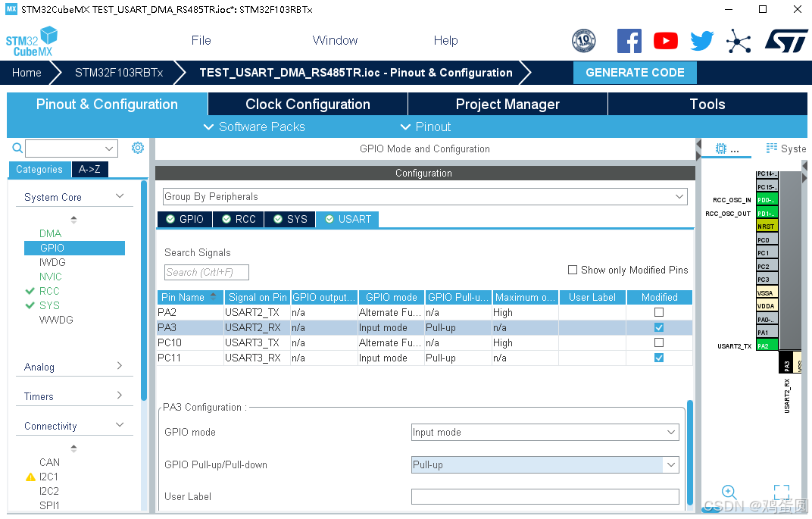Open the categories settings gear icon
Image resolution: width=812 pixels, height=519 pixels.
pyautogui.click(x=138, y=149)
